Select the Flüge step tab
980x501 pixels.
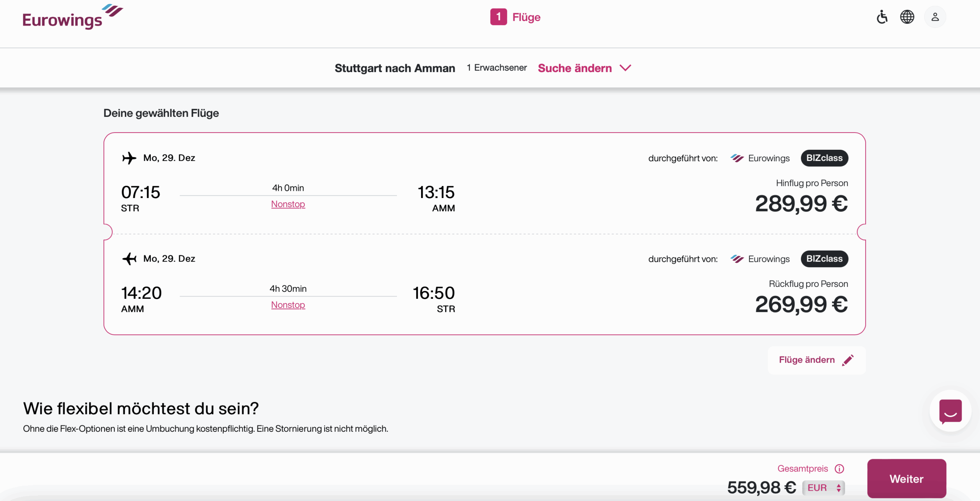coord(526,17)
